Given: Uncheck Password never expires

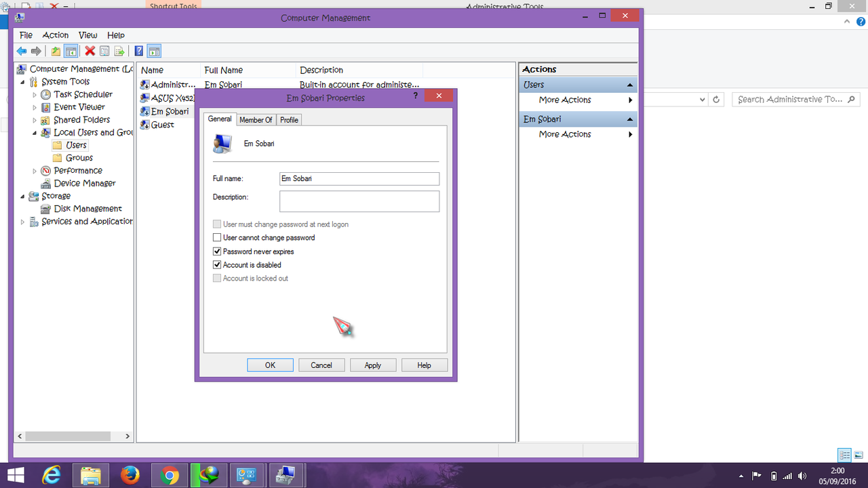Looking at the screenshot, I should point(217,251).
